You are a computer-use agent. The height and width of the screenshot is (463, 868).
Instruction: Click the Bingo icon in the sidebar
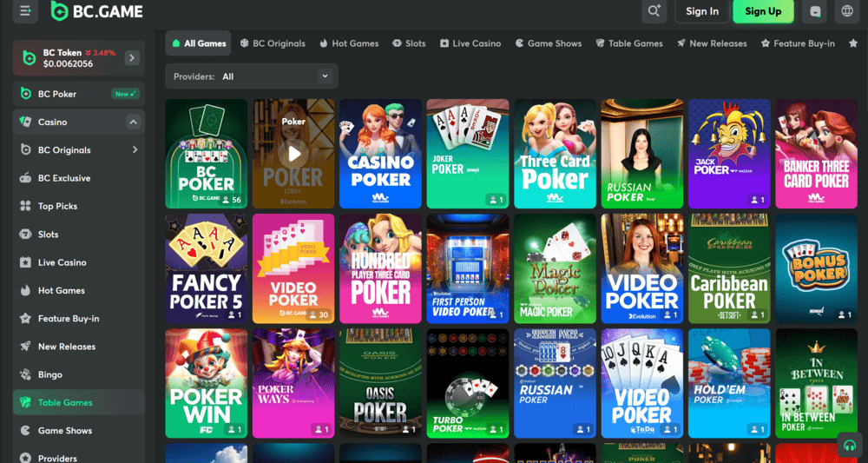(25, 374)
